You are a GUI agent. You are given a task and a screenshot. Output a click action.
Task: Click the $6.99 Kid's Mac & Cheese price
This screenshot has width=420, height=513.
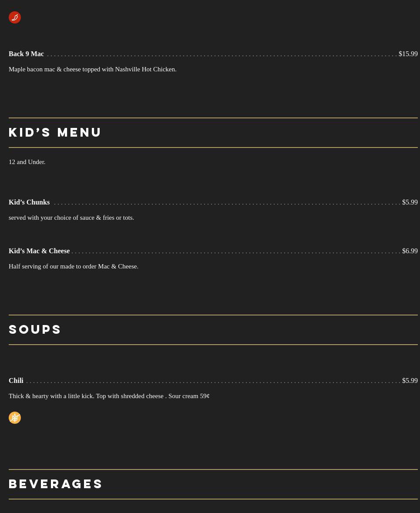coord(410,251)
